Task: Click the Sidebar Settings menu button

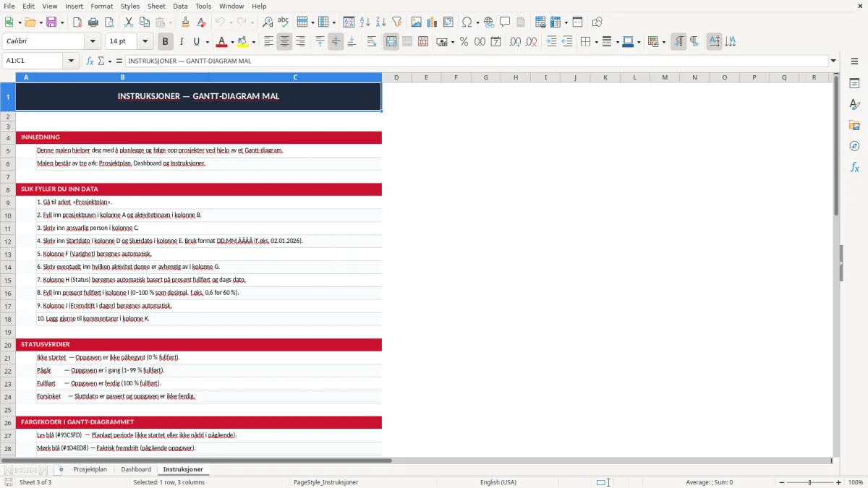Action: coord(854,62)
